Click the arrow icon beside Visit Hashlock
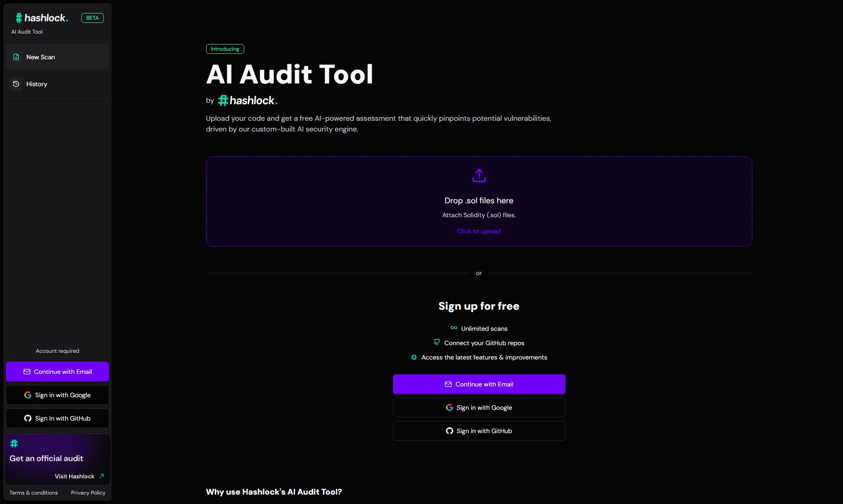 [x=102, y=476]
